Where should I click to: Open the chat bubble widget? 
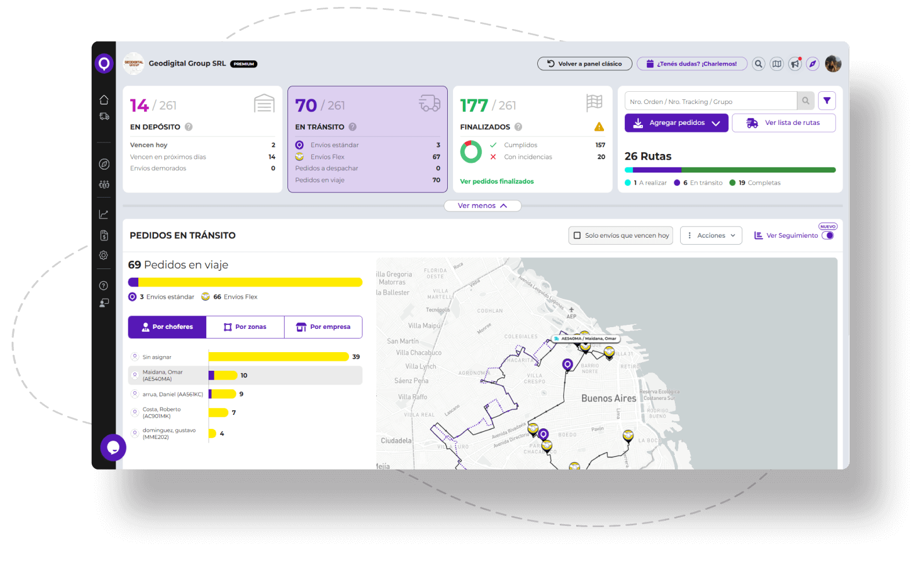pyautogui.click(x=113, y=447)
